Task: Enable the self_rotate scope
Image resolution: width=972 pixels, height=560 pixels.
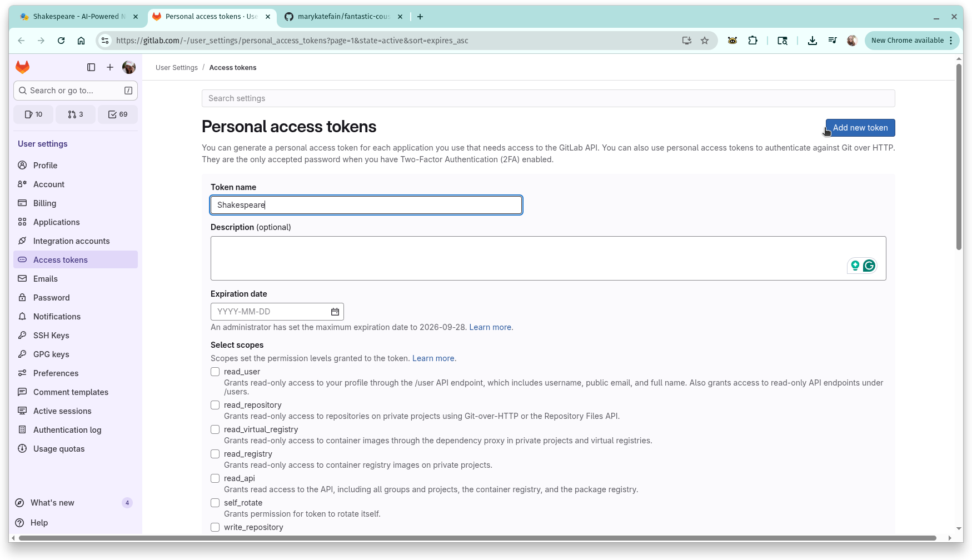Action: [x=215, y=503]
